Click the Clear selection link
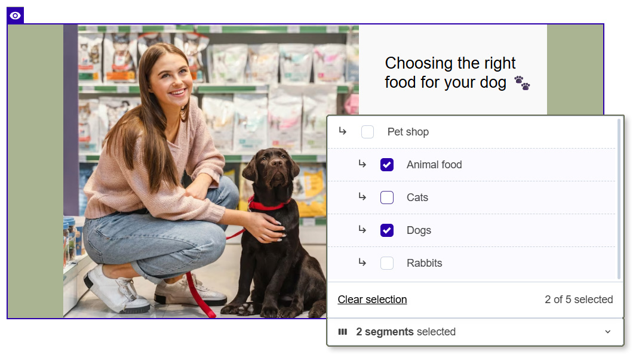The height and width of the screenshot is (364, 639). (x=372, y=300)
